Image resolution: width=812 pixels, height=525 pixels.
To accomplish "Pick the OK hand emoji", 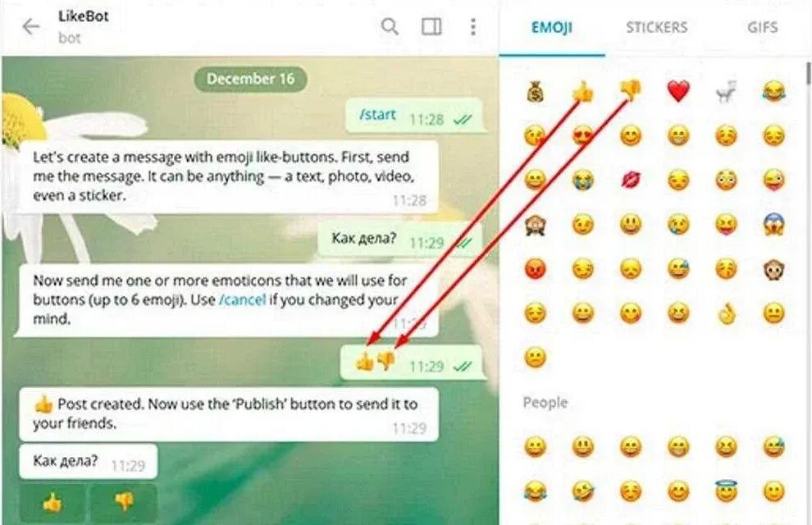I will 726,313.
